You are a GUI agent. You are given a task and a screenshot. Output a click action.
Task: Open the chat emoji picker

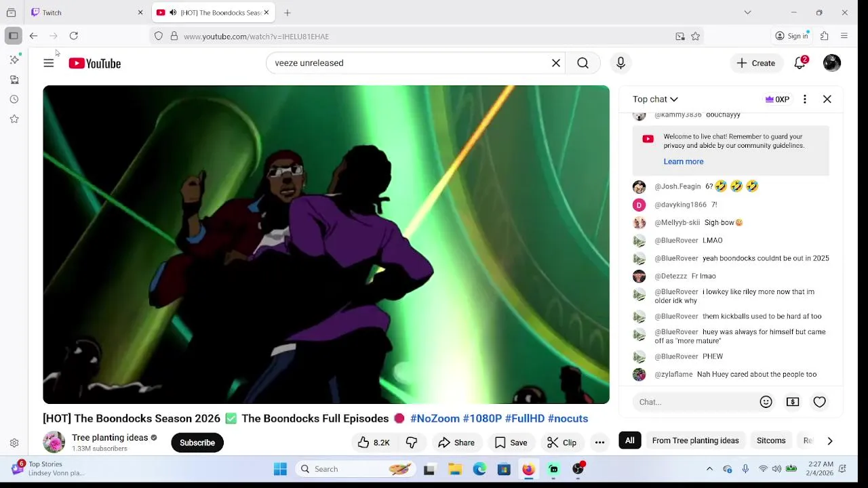click(766, 402)
